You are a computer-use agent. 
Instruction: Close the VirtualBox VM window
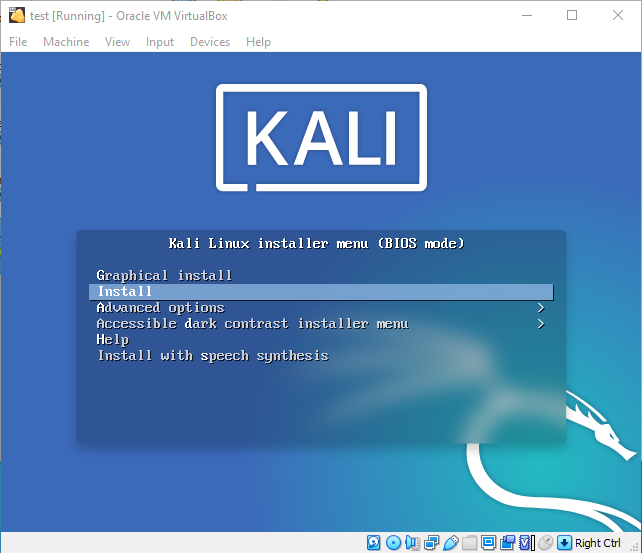(618, 16)
